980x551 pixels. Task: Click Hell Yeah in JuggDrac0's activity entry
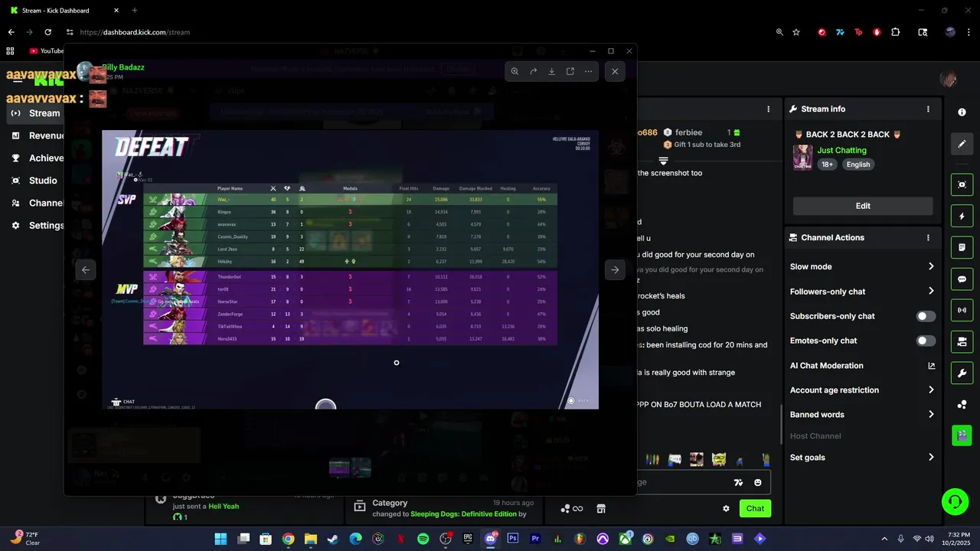224,507
